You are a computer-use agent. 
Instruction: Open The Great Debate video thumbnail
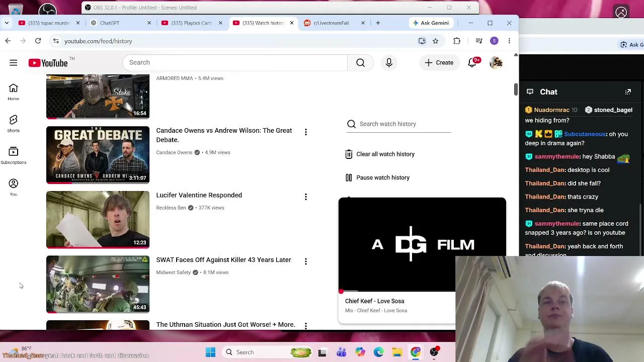point(98,155)
